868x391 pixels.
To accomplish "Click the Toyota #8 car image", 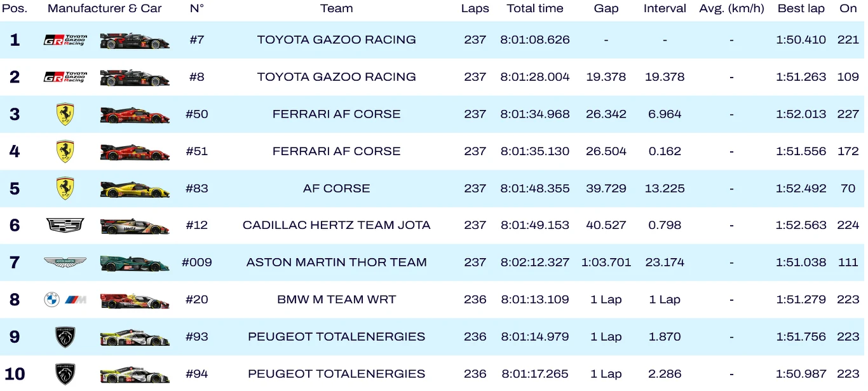I will click(135, 78).
